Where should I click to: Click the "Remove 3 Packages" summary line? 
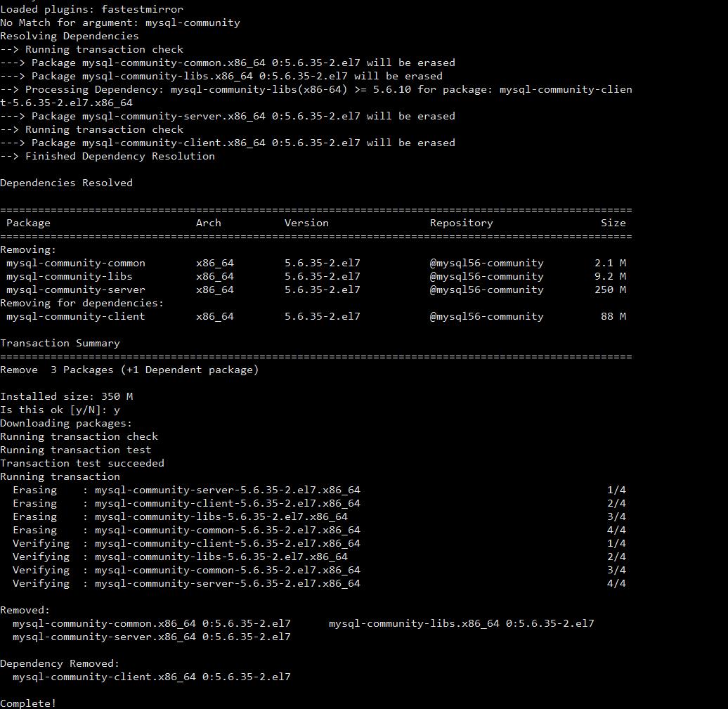pyautogui.click(x=129, y=370)
